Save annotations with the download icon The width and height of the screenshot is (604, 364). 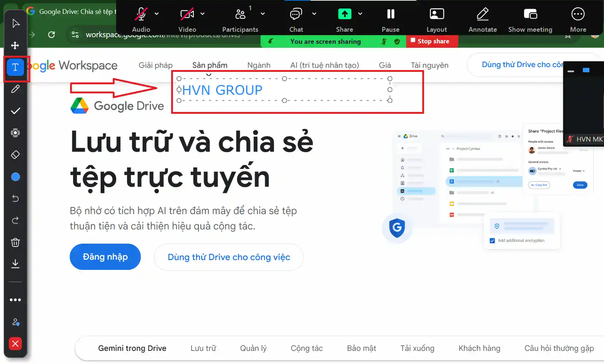(15, 263)
